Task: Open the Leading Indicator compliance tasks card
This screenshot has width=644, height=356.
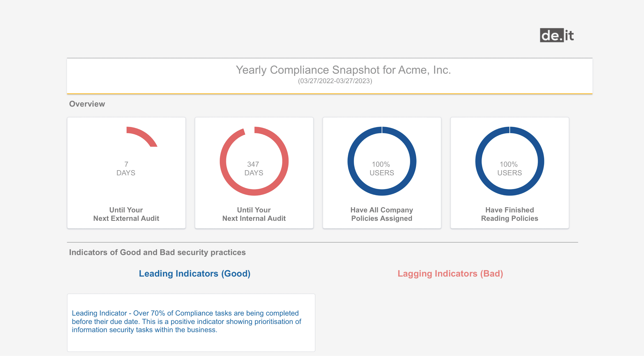Action: [x=191, y=322]
